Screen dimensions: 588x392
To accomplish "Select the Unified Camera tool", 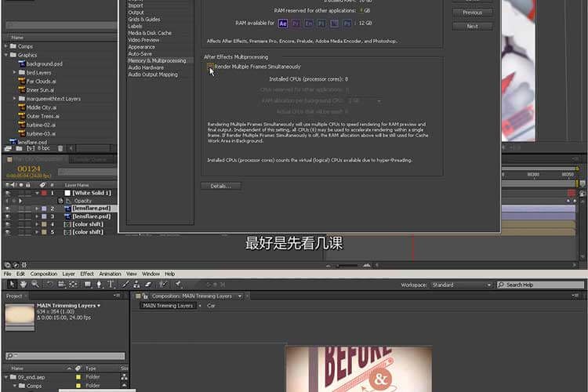I will pyautogui.click(x=61, y=285).
